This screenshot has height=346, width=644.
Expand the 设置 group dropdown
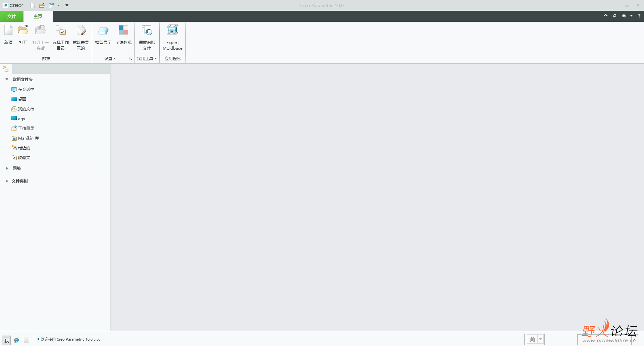point(110,59)
